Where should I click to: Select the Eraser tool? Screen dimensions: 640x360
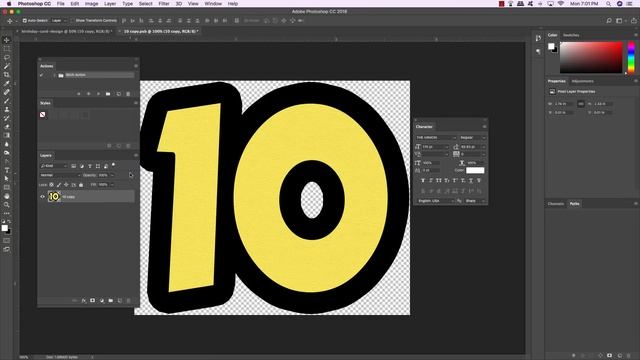coord(7,127)
